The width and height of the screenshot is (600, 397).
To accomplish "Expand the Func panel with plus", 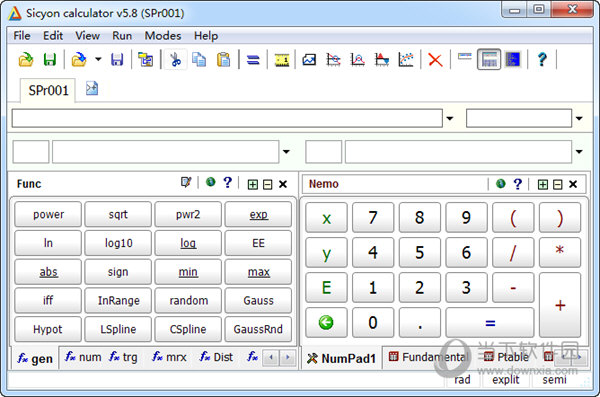I will point(253,185).
